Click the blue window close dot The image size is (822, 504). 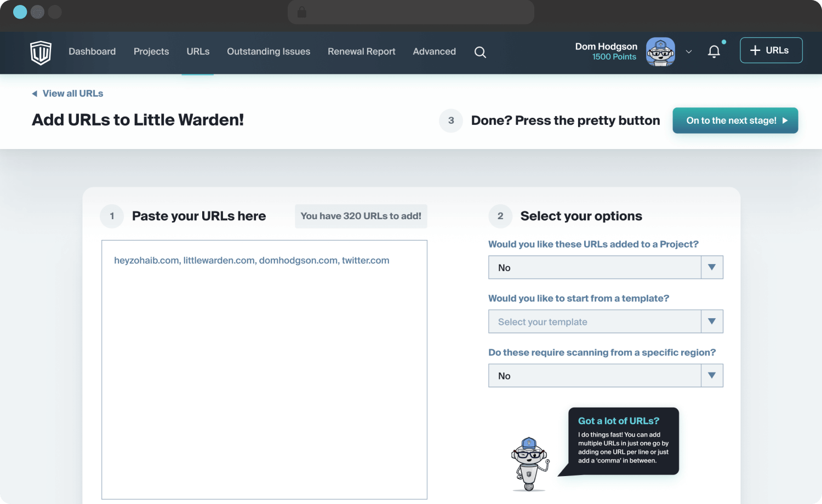[20, 12]
